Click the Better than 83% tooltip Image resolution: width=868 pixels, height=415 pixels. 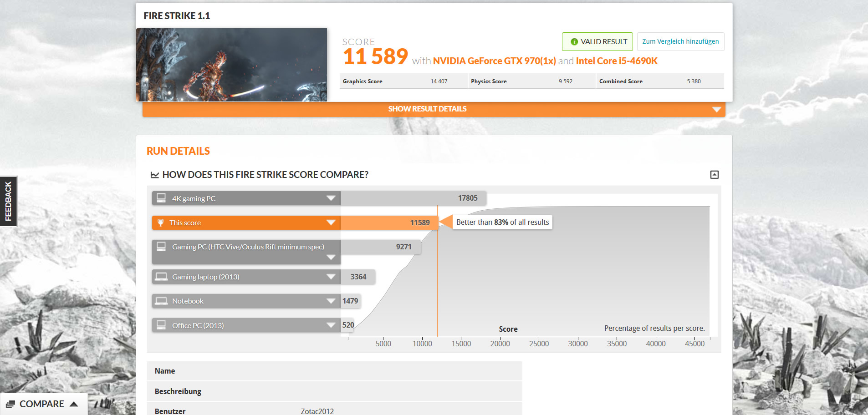click(502, 222)
